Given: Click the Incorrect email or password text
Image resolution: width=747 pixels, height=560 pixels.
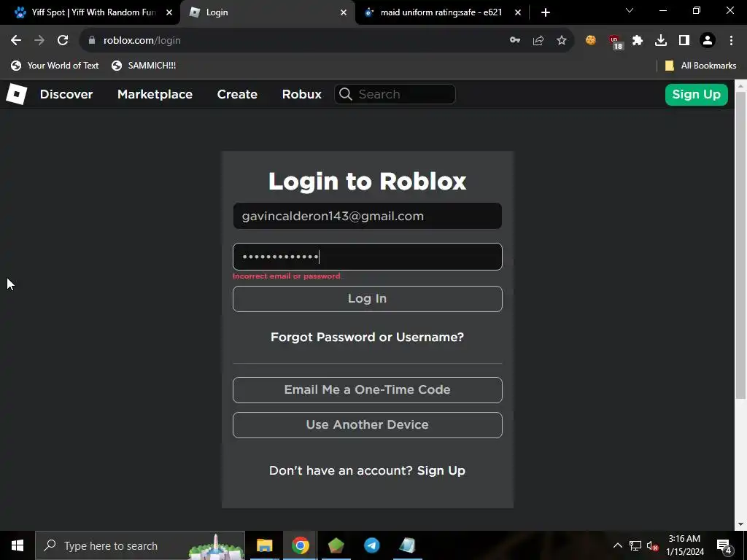Looking at the screenshot, I should pyautogui.click(x=287, y=276).
